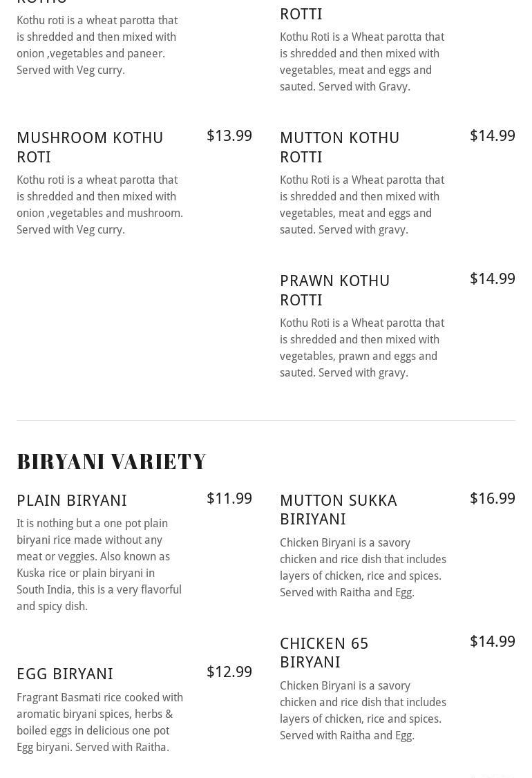Viewport: 532px width, 778px height.
Task: Click the price of Prawn Kothu Rotti
Action: (x=492, y=278)
